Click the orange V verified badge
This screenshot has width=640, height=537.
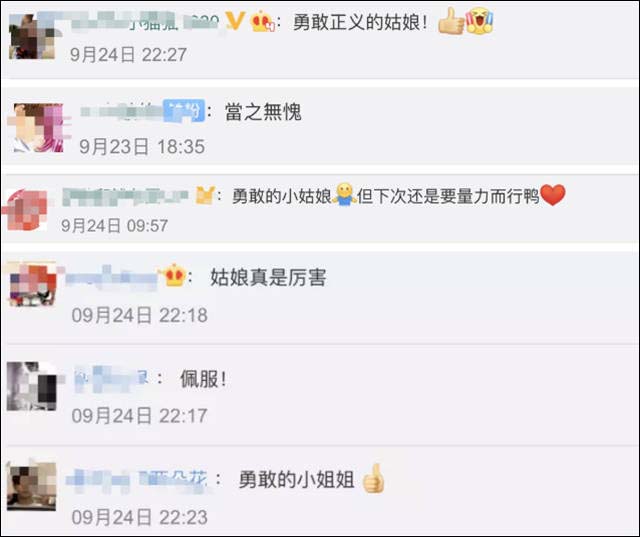(x=235, y=20)
